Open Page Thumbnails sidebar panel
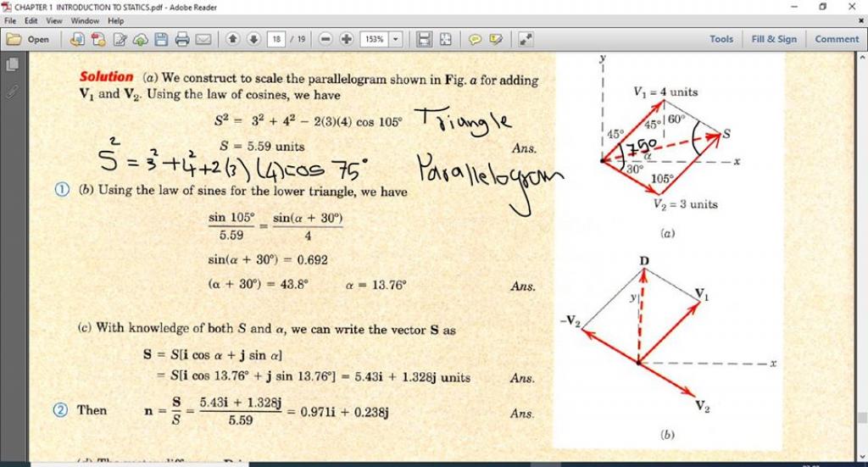Screen dimensions: 868x467 tap(13, 65)
